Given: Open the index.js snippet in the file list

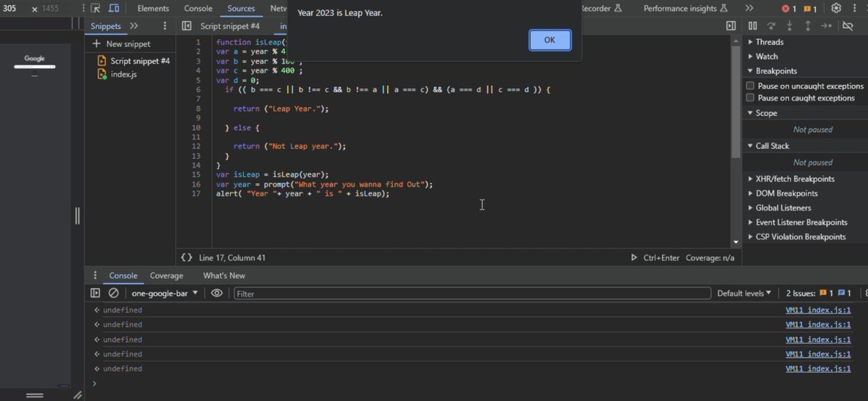Looking at the screenshot, I should [x=117, y=75].
